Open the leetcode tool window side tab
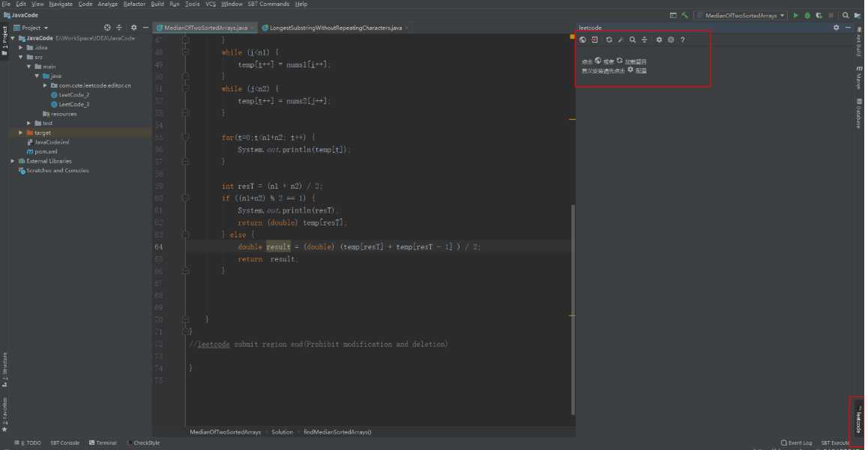868x450 pixels. coord(858,420)
